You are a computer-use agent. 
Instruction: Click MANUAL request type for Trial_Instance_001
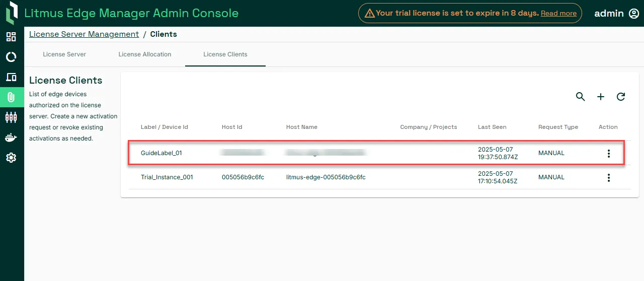[x=551, y=177]
